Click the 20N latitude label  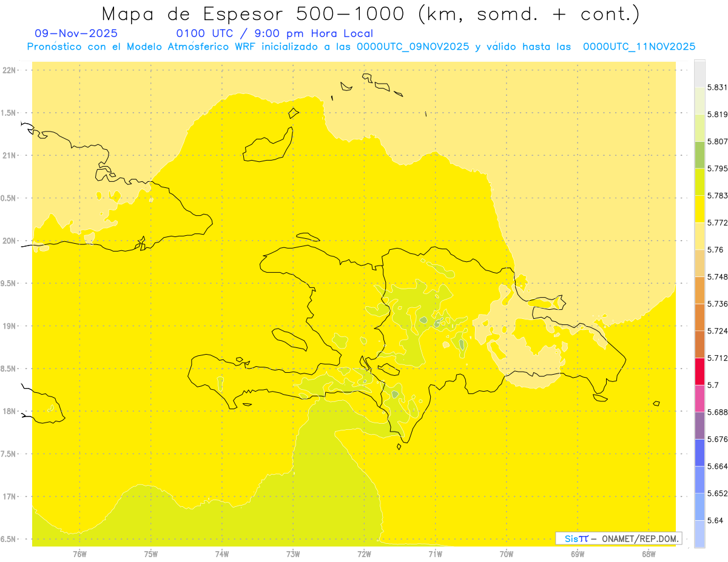click(x=8, y=241)
